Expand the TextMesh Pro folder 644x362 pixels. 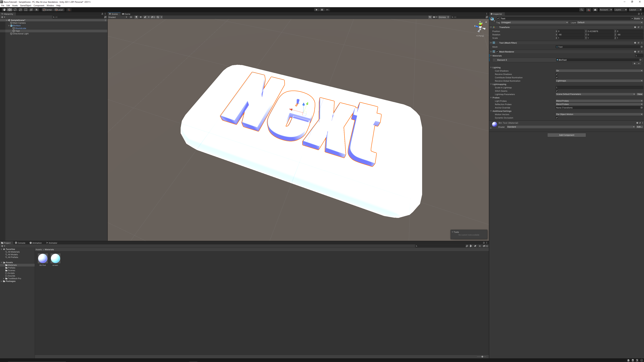click(x=4, y=279)
